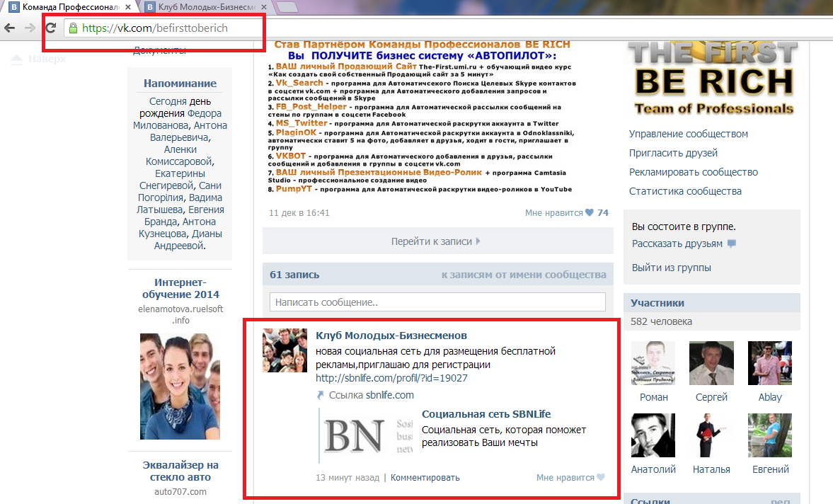The image size is (833, 504).
Task: Reload the page with refresh icon
Action: tap(50, 28)
